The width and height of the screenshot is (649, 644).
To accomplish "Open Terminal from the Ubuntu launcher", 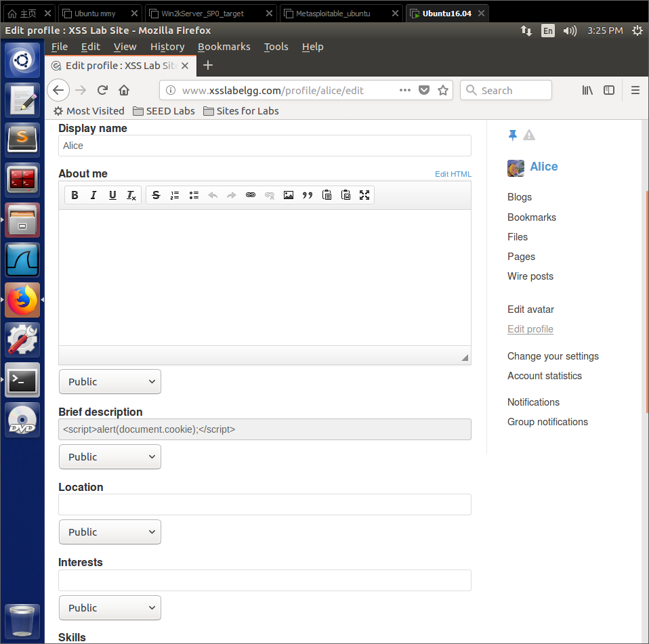I will (23, 381).
